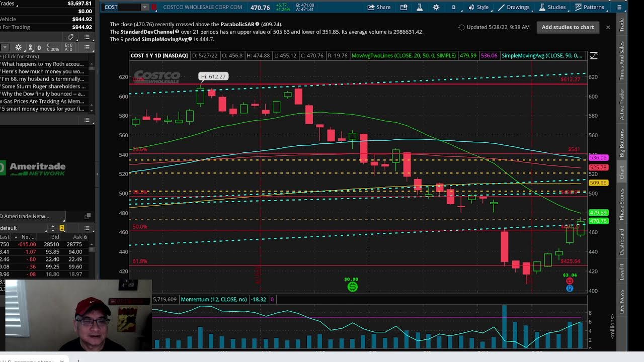Open the default watchlist selector

[24, 228]
